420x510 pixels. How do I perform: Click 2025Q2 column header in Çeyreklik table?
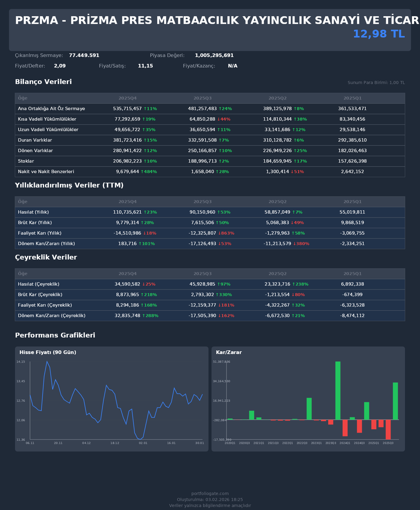pyautogui.click(x=278, y=274)
